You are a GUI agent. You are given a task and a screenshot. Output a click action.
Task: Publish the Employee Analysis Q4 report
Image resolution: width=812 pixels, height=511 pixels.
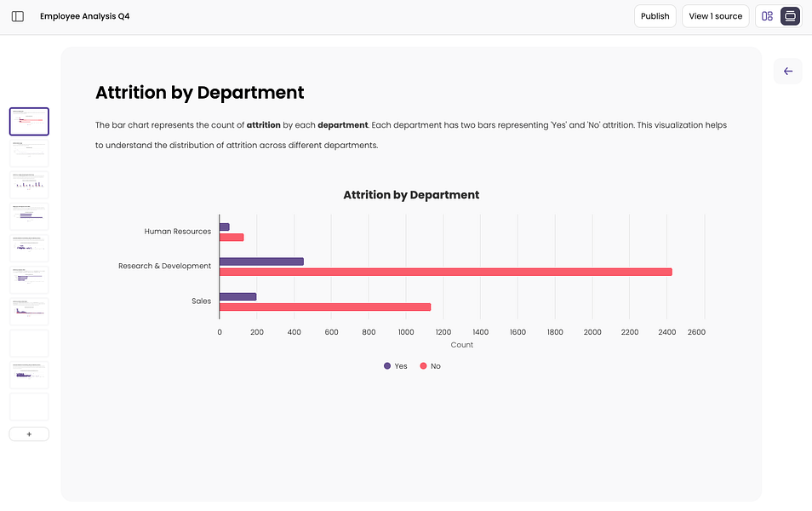655,15
